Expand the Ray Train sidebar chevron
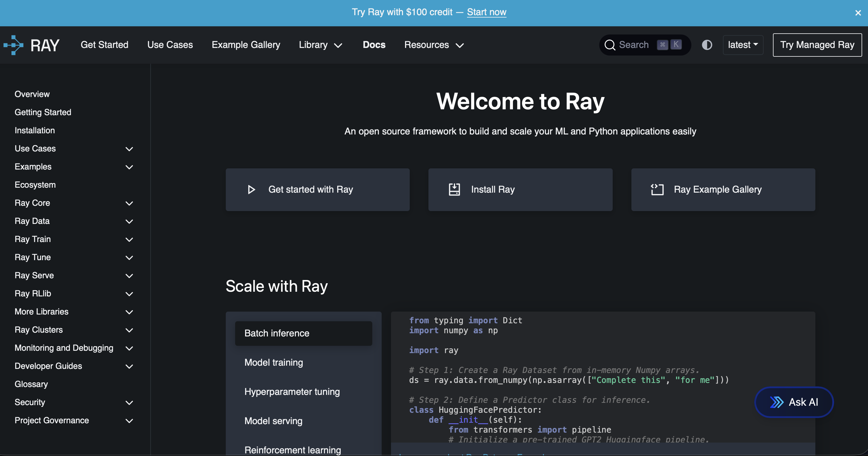 [x=129, y=240]
